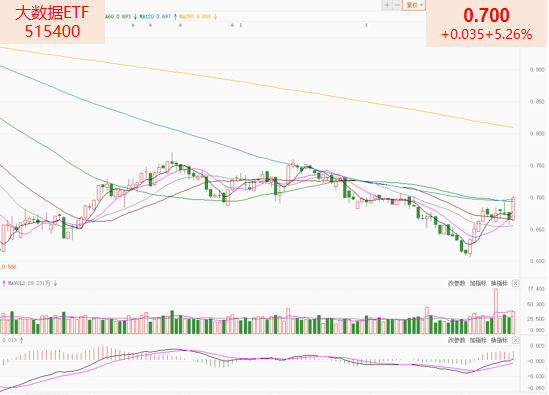Zoom in chart with plus button

387,5
